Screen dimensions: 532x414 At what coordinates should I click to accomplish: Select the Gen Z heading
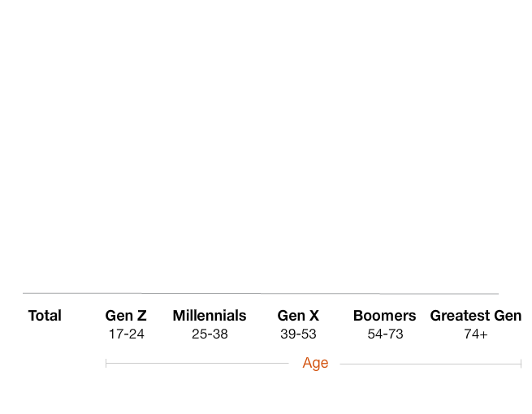point(126,316)
